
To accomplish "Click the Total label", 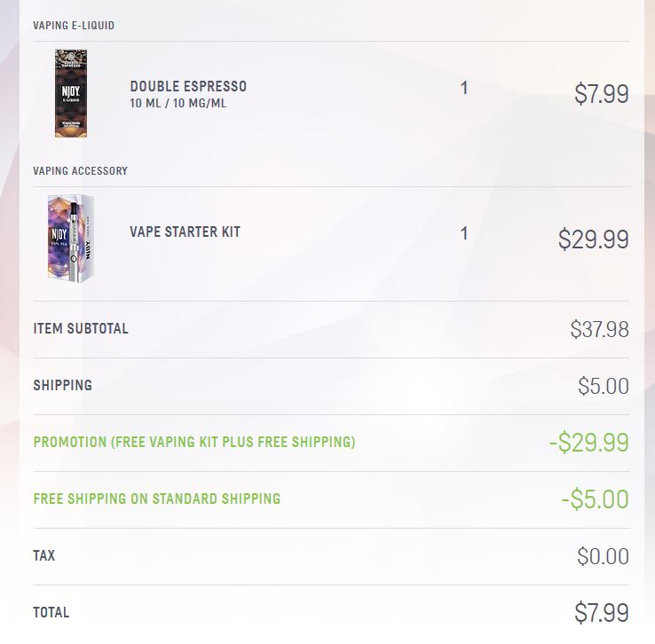I will coord(51,612).
